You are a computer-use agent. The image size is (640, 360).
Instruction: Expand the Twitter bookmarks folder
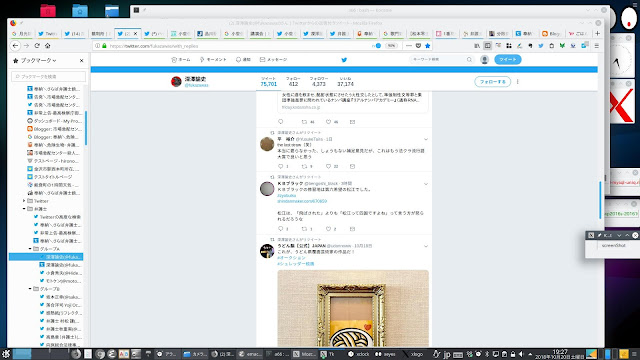pyautogui.click(x=24, y=201)
